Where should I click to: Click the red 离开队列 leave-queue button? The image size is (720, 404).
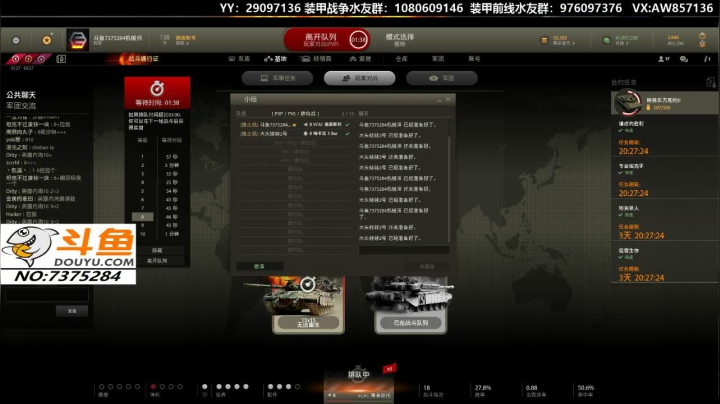327,40
